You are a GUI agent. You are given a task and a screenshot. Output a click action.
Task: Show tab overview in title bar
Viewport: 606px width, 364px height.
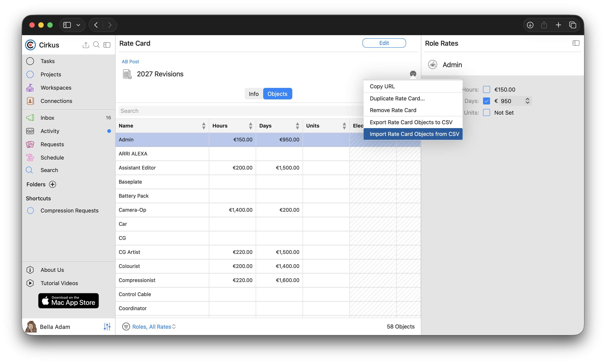(573, 25)
